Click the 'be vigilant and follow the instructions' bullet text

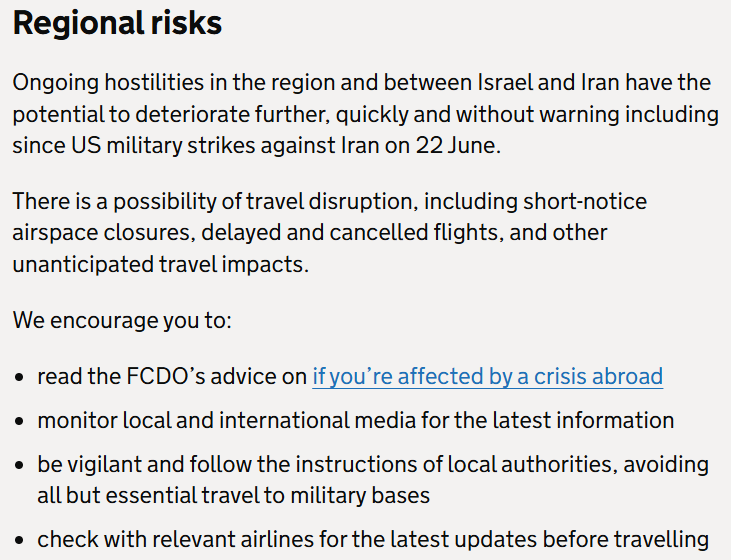click(373, 480)
